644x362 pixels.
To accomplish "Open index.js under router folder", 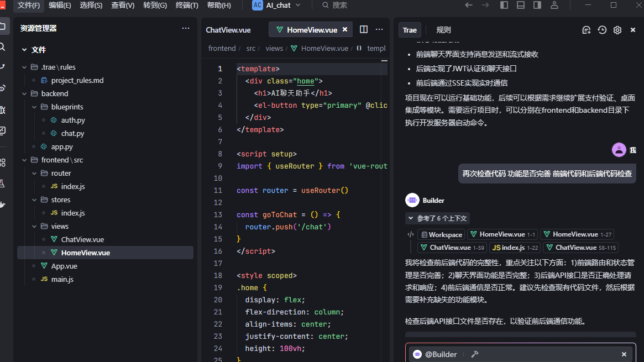I will [x=73, y=186].
